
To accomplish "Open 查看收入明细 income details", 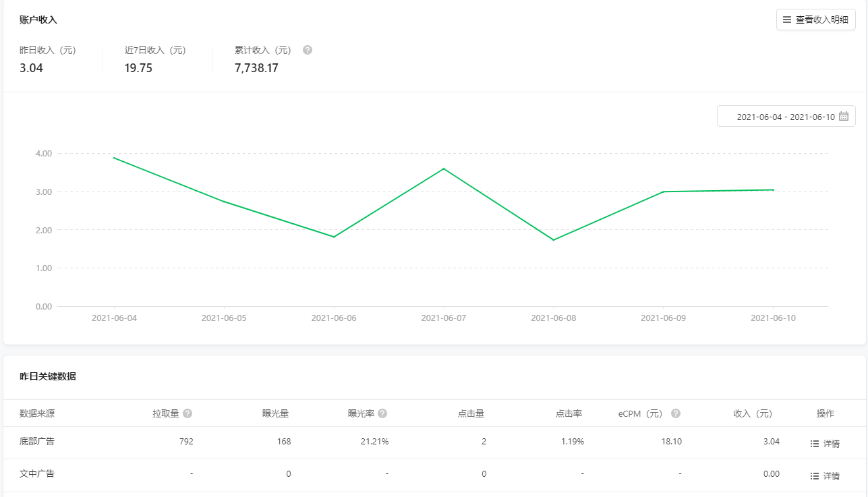I will click(x=816, y=20).
